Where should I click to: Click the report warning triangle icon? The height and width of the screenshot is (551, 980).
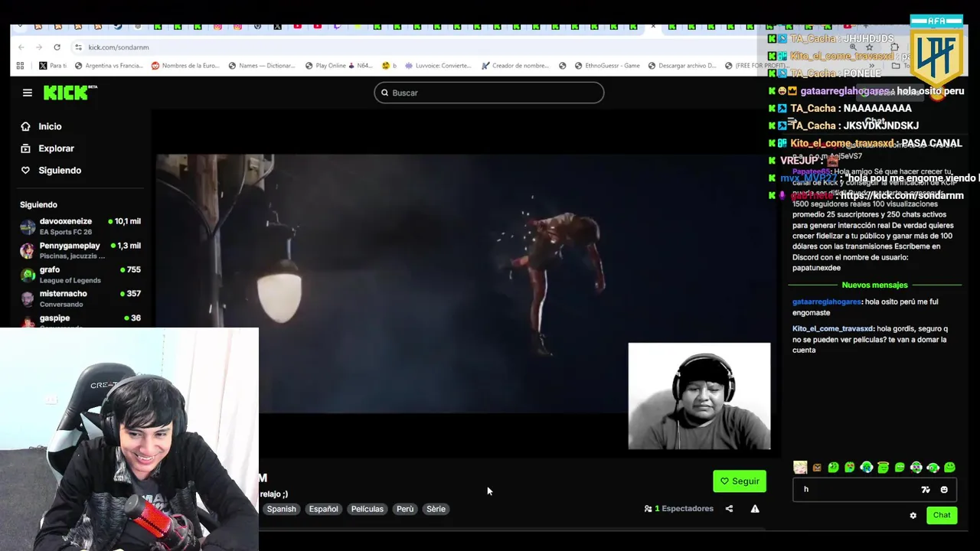(x=755, y=509)
